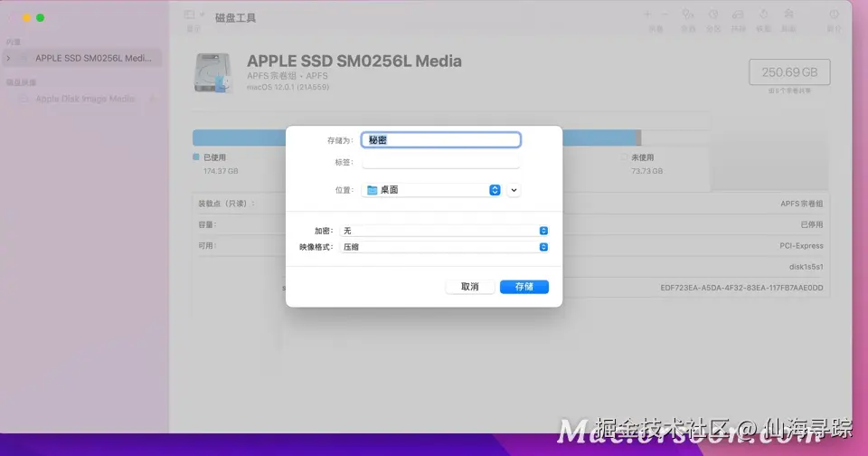Click the PCI-Express value in table

(801, 245)
